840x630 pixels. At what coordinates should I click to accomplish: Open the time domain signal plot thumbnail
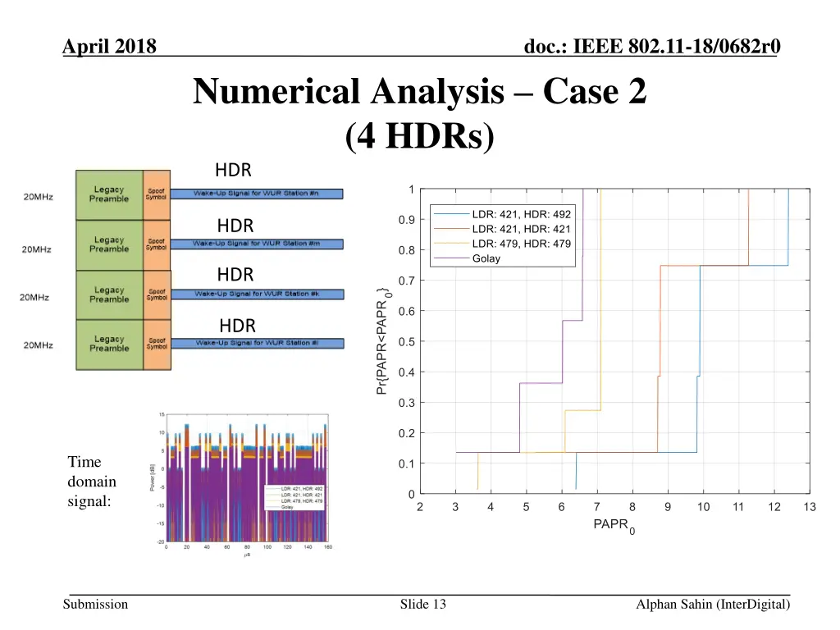243,481
